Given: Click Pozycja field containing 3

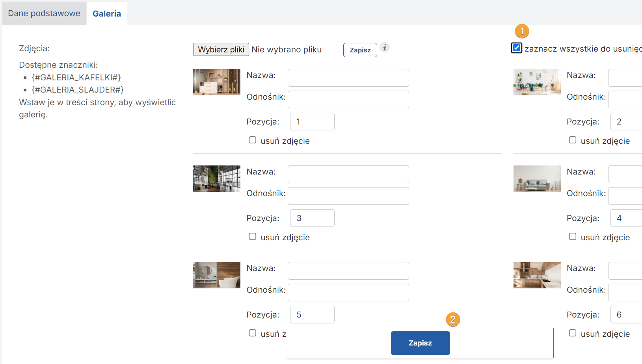Looking at the screenshot, I should pos(312,218).
